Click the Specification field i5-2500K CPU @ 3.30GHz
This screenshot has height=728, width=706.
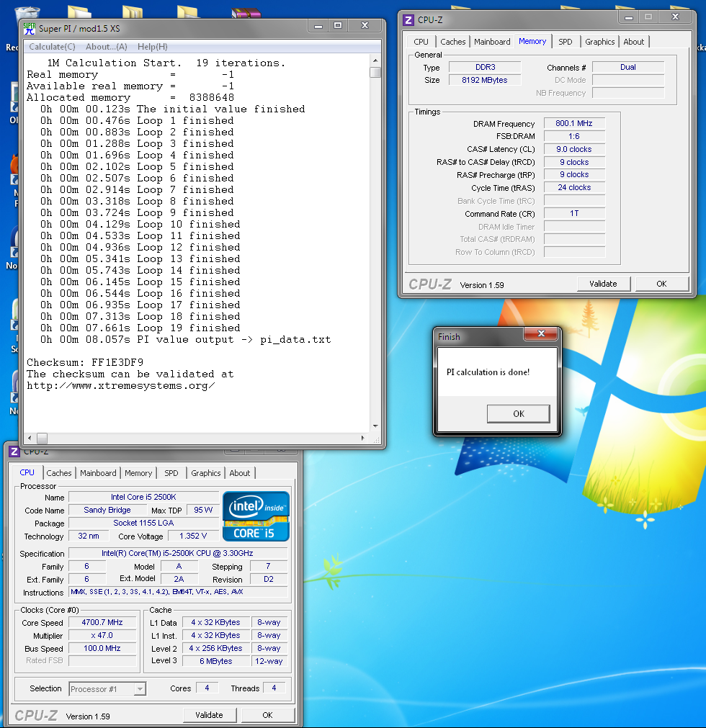tap(178, 554)
